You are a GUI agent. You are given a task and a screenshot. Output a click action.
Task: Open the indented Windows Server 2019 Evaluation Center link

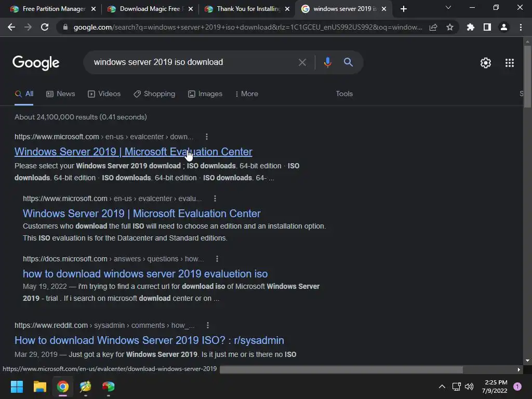coord(142,214)
